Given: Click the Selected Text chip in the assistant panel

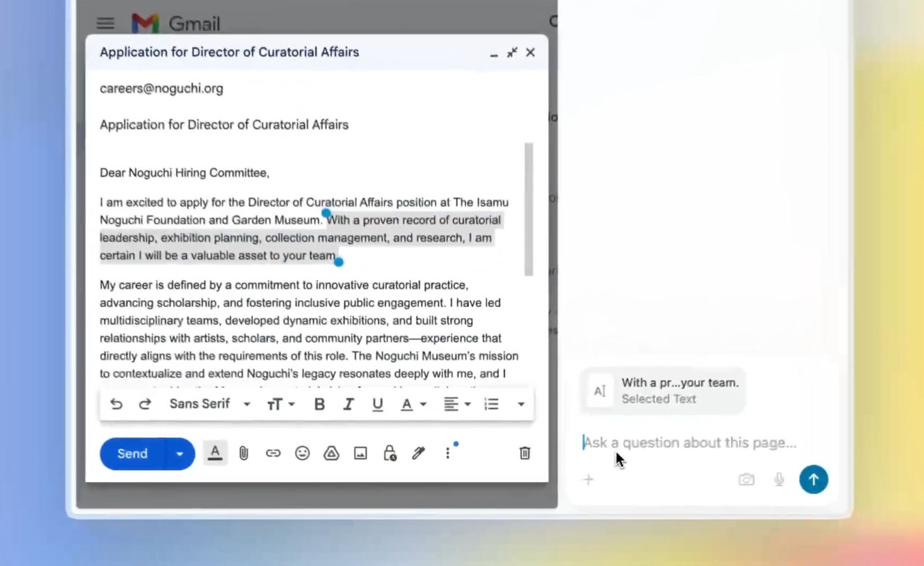Looking at the screenshot, I should pos(663,391).
